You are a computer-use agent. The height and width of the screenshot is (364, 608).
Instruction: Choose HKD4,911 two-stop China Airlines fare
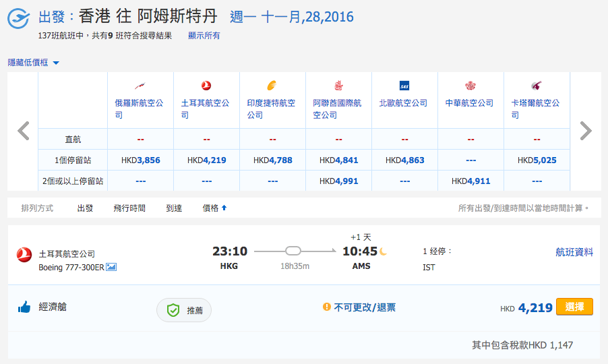470,181
